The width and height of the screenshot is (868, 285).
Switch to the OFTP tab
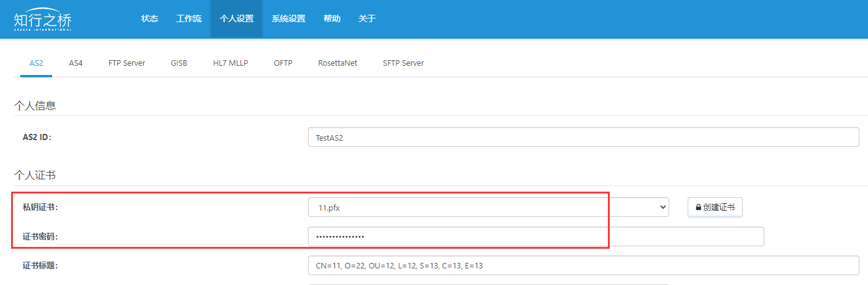pyautogui.click(x=283, y=63)
